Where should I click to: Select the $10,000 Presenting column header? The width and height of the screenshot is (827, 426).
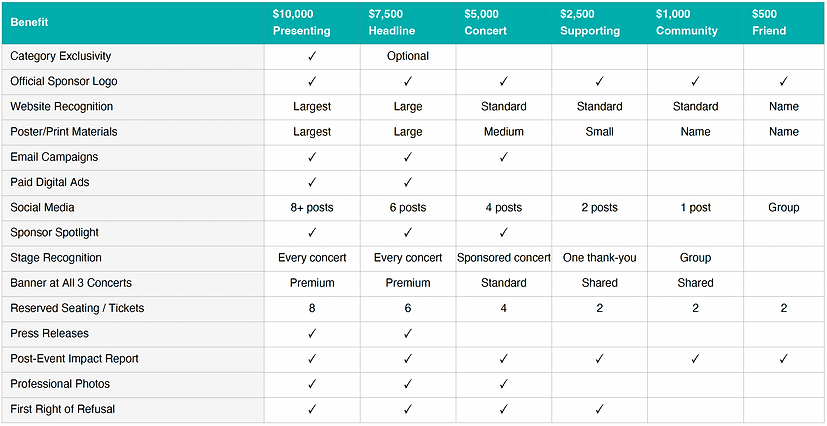pos(301,23)
